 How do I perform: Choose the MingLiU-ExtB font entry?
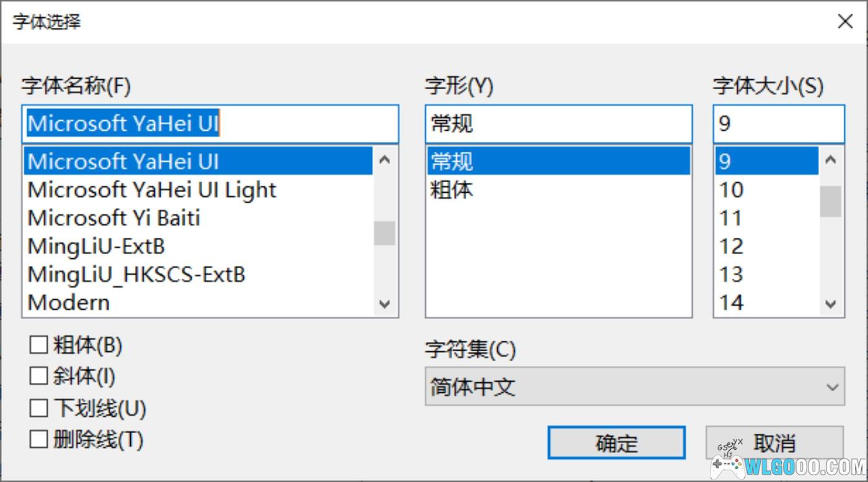point(96,246)
